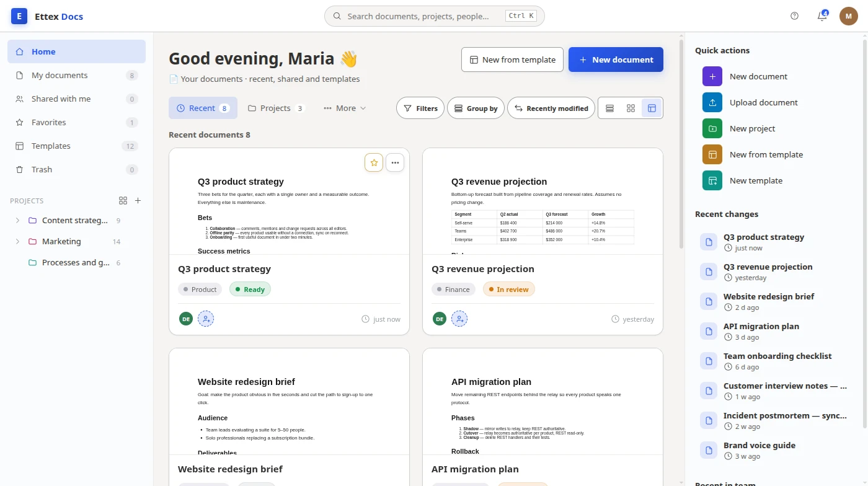This screenshot has width=868, height=486.
Task: Click document icon beside Website redesign brief change
Action: coord(709,301)
